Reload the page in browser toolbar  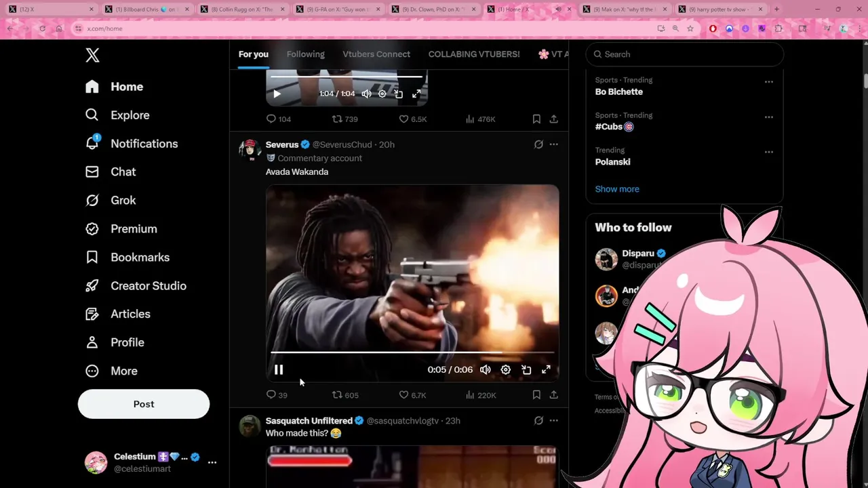(x=42, y=28)
